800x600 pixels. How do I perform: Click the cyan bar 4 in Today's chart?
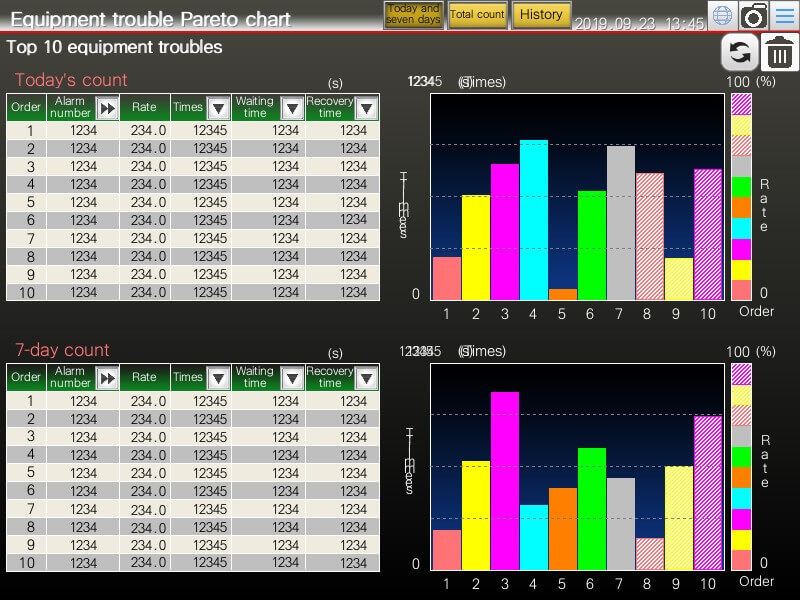[x=533, y=220]
